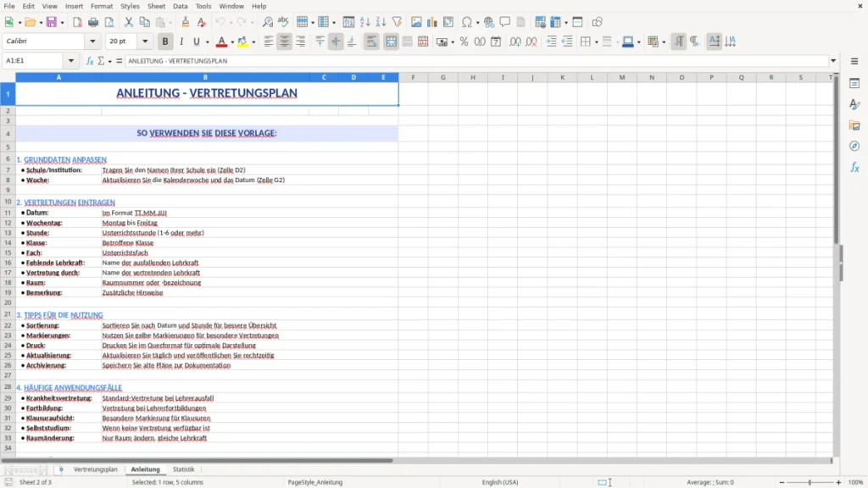The width and height of the screenshot is (868, 488).
Task: Click the horizontal scrollbar
Action: click(x=197, y=460)
